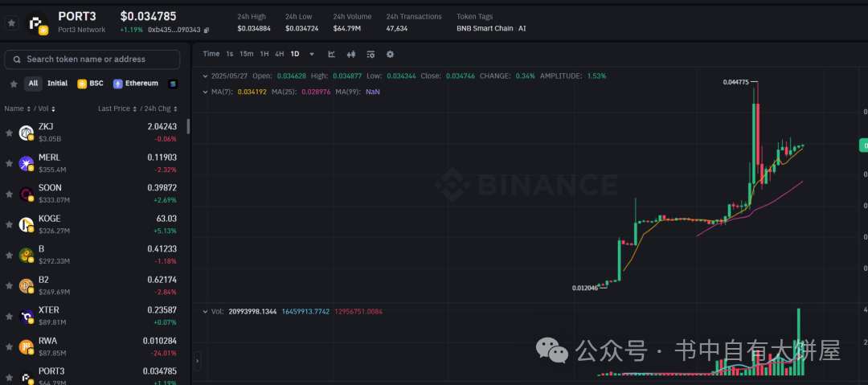Favorite the RWA token row star
Image resolution: width=868 pixels, height=385 pixels.
[x=9, y=347]
